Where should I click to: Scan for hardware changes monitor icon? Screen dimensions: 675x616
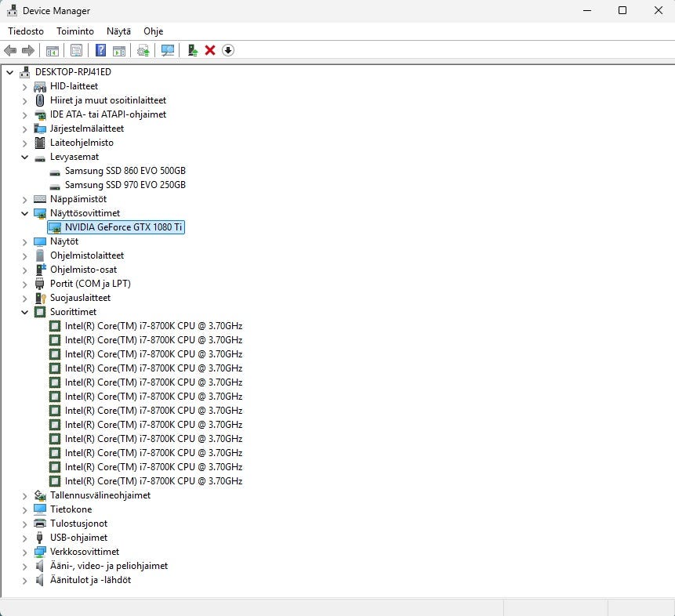coord(168,50)
